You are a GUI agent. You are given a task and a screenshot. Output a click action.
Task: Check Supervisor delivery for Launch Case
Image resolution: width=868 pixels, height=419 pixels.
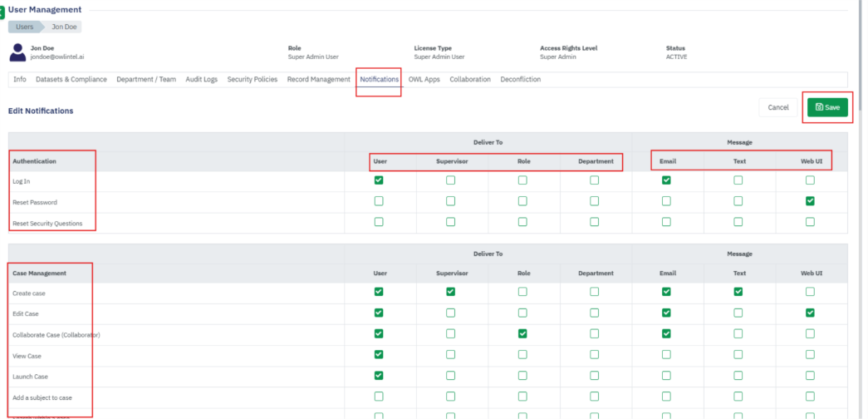pyautogui.click(x=450, y=376)
